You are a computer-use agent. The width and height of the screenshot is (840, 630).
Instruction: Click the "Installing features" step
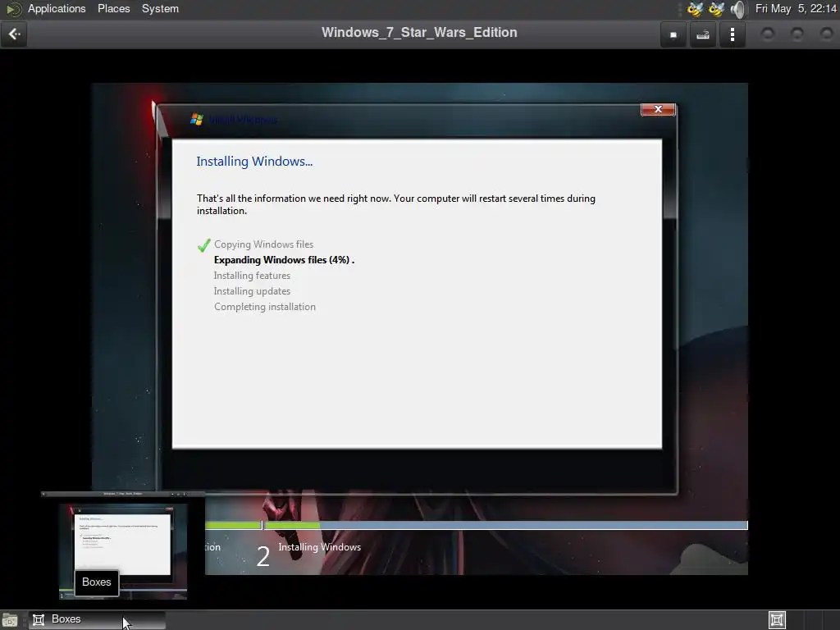(x=252, y=276)
